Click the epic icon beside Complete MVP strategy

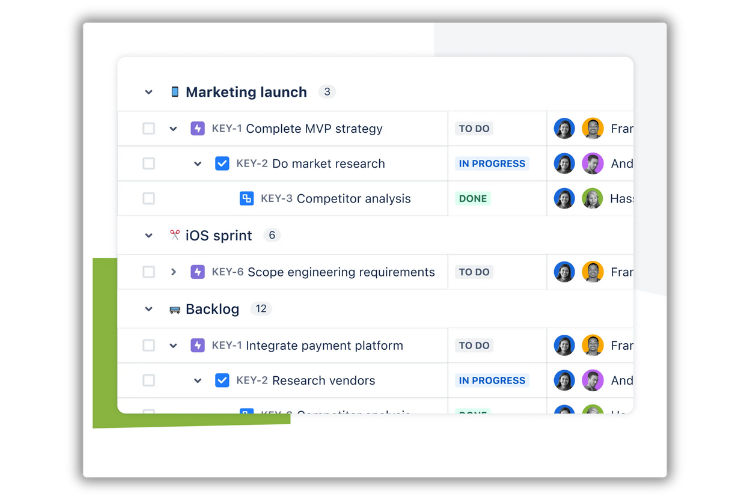[198, 129]
